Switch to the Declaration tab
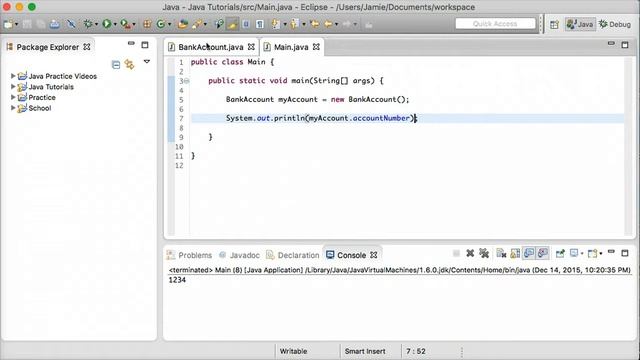 point(293,255)
